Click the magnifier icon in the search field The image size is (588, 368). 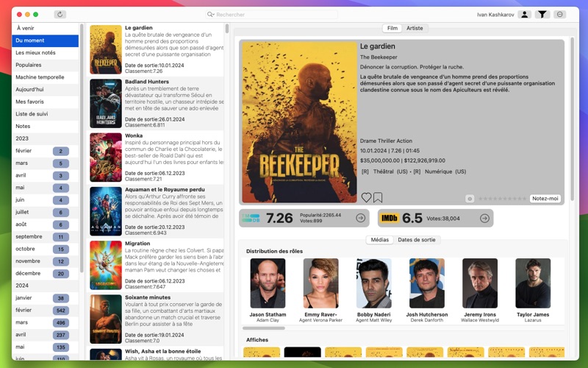point(211,14)
